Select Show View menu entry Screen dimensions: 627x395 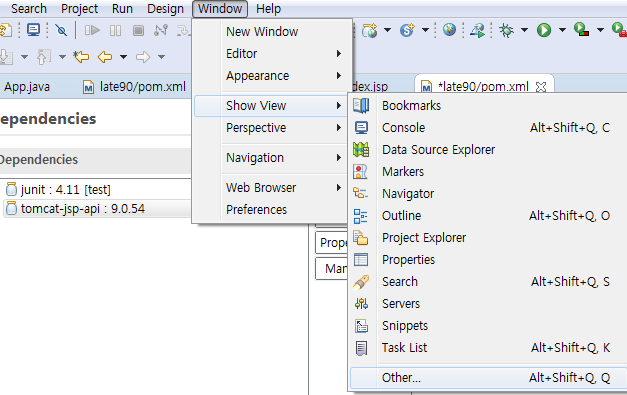click(271, 106)
